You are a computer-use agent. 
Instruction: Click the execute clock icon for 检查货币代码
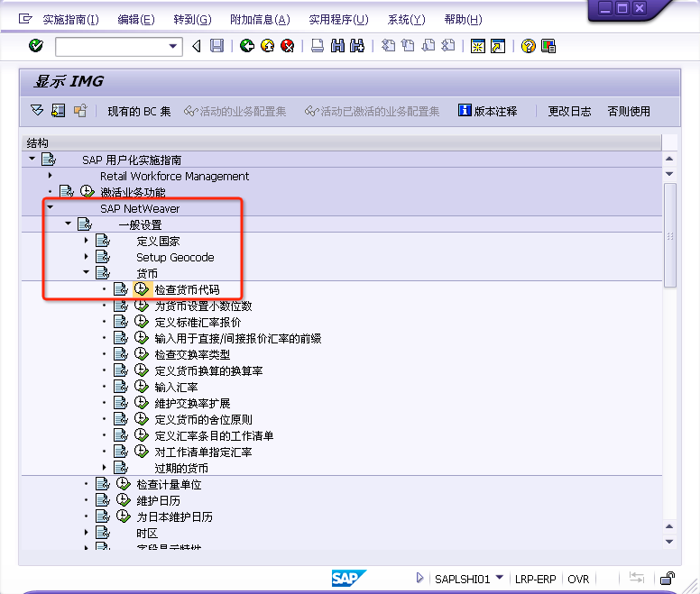[x=141, y=289]
